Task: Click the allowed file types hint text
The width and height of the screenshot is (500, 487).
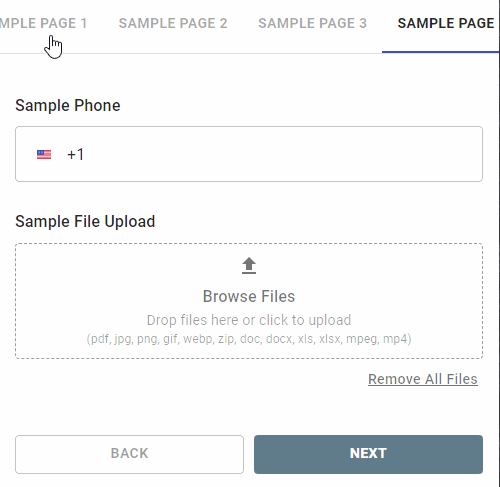Action: tap(249, 339)
